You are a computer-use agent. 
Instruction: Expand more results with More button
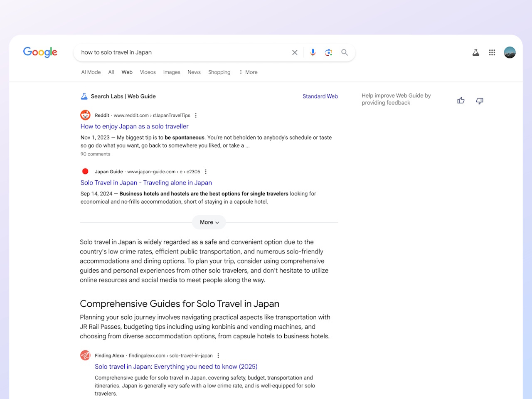pos(209,222)
